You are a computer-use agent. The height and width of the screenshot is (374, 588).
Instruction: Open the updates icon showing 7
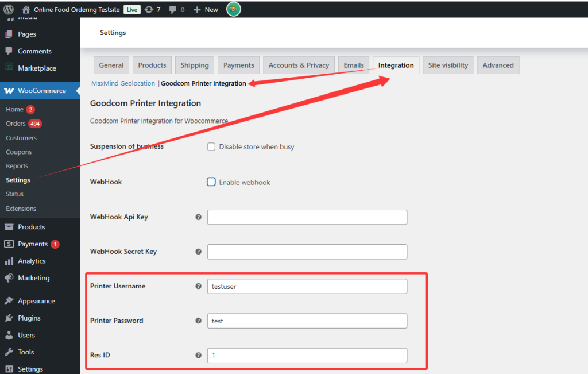(149, 9)
